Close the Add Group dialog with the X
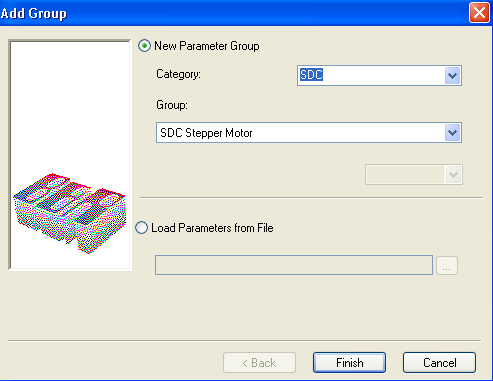 pyautogui.click(x=479, y=13)
